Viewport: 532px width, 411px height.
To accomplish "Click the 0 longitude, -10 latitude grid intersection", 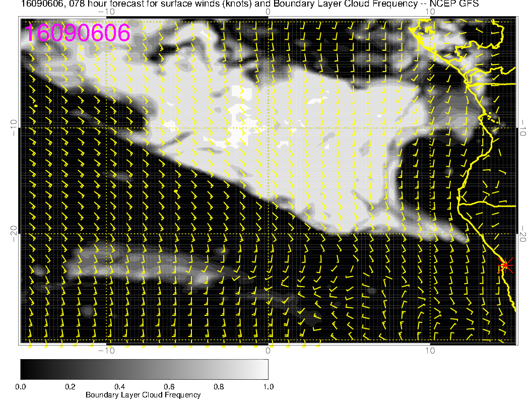I will (x=269, y=127).
